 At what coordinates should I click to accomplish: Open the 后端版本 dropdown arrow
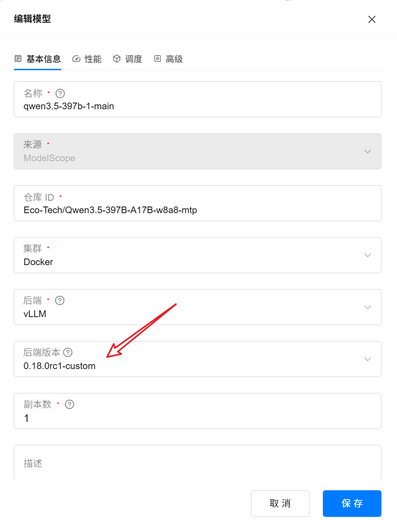[x=367, y=359]
